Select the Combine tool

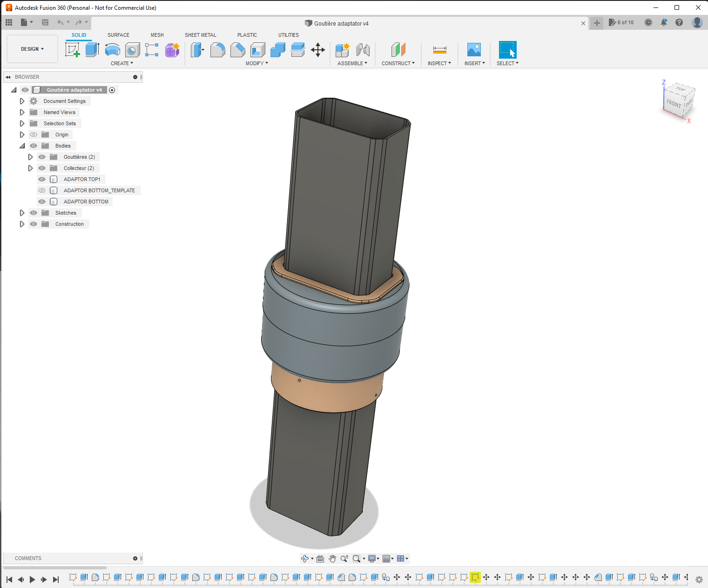[277, 49]
